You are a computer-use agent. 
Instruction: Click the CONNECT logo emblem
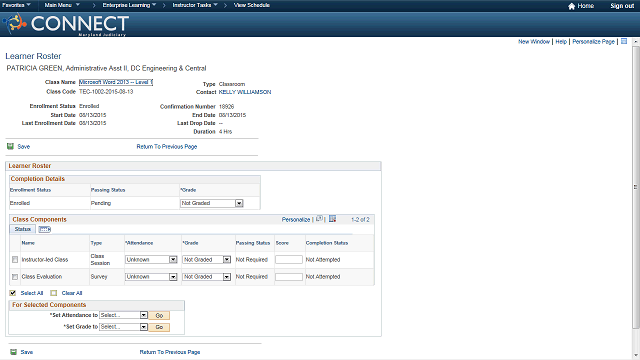pyautogui.click(x=14, y=23)
